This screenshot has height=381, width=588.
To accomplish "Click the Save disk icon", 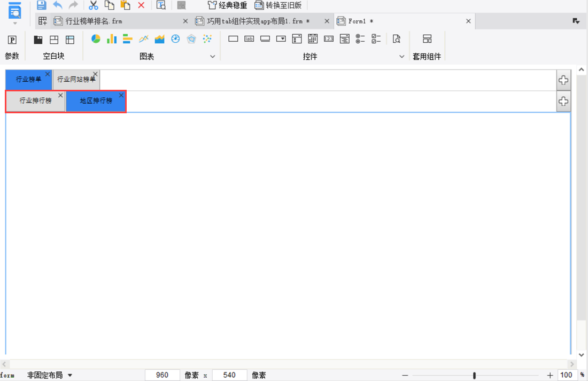I will (41, 5).
